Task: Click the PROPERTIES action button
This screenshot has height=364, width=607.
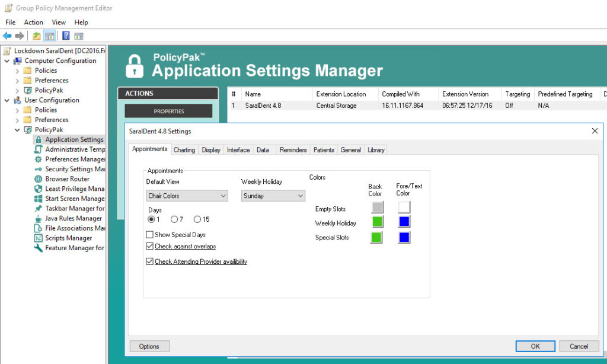Action: pyautogui.click(x=168, y=111)
